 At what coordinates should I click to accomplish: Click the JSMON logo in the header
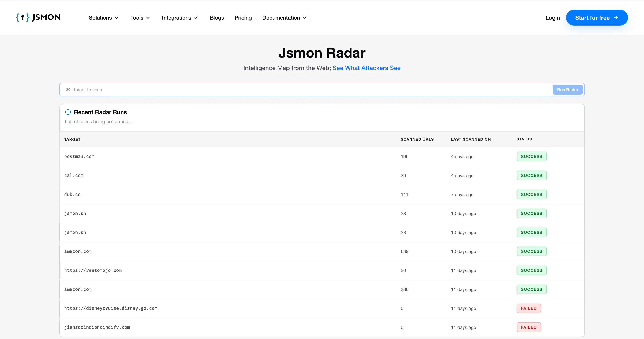38,17
